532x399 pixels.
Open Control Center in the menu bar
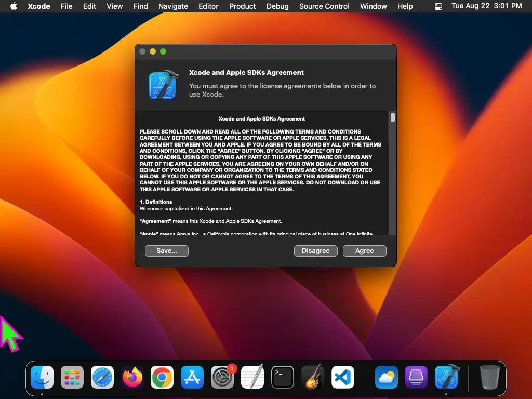438,6
